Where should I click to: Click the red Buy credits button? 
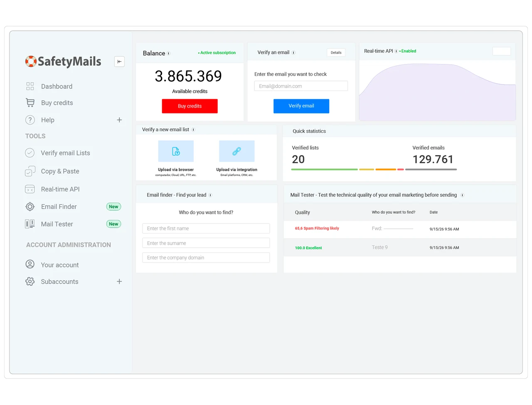[190, 106]
